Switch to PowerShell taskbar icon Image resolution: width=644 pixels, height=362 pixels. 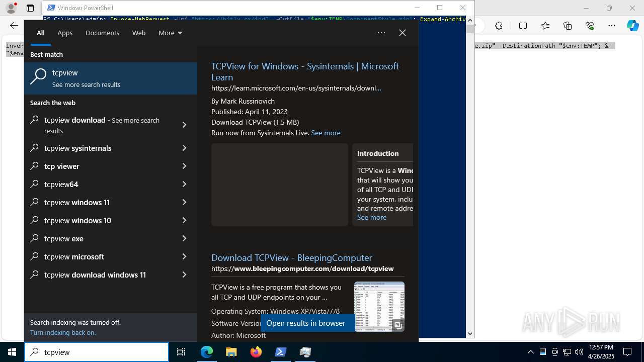coord(281,352)
